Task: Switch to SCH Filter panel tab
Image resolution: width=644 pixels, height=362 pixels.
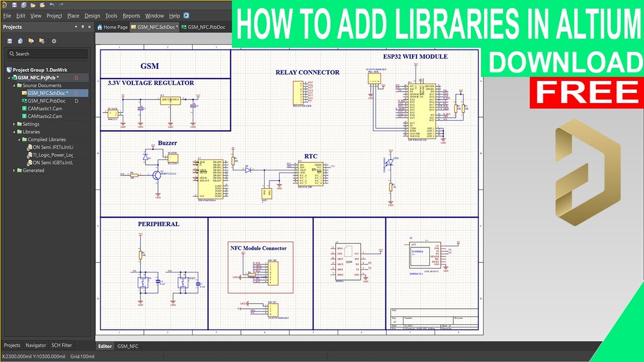Action: tap(62, 345)
